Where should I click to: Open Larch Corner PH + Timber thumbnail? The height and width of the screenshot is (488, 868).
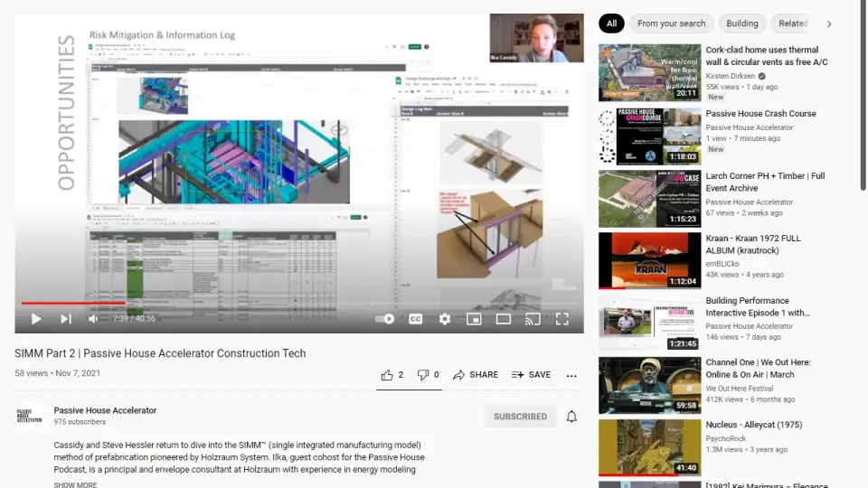649,199
